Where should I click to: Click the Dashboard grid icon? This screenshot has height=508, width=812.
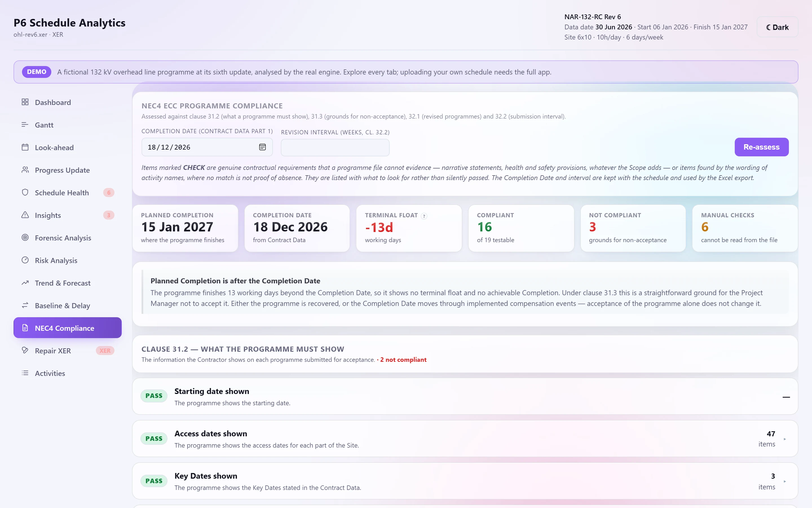[25, 102]
